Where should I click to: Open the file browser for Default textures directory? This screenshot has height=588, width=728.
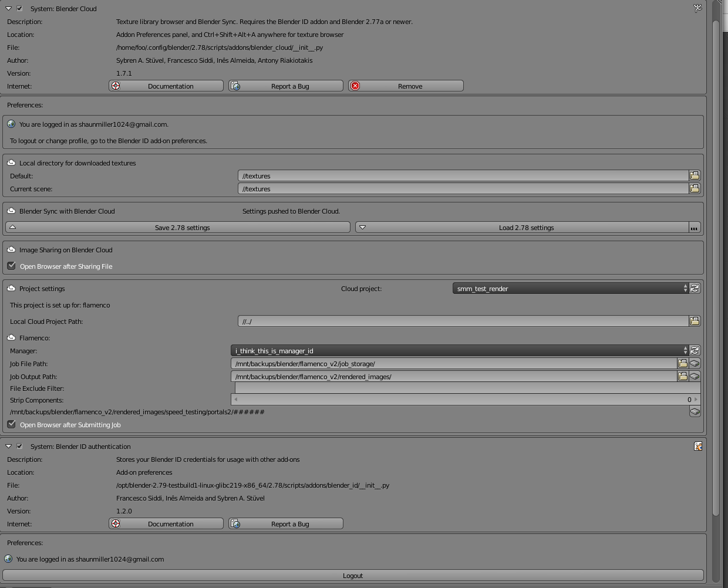(695, 175)
